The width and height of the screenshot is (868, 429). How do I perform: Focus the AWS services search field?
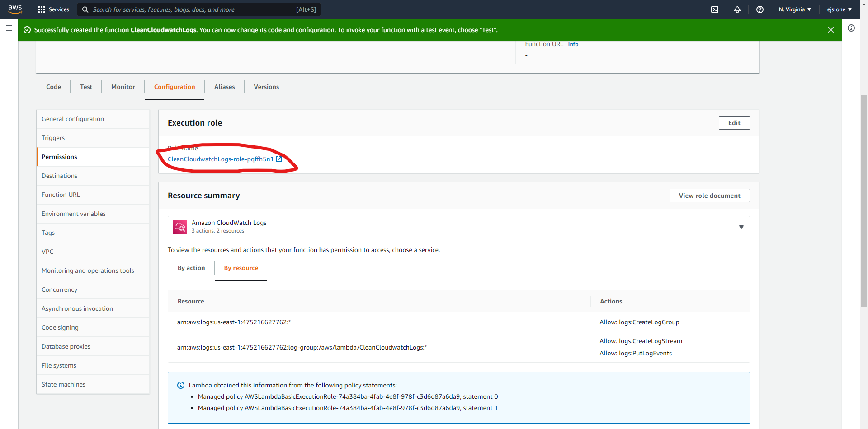199,9
